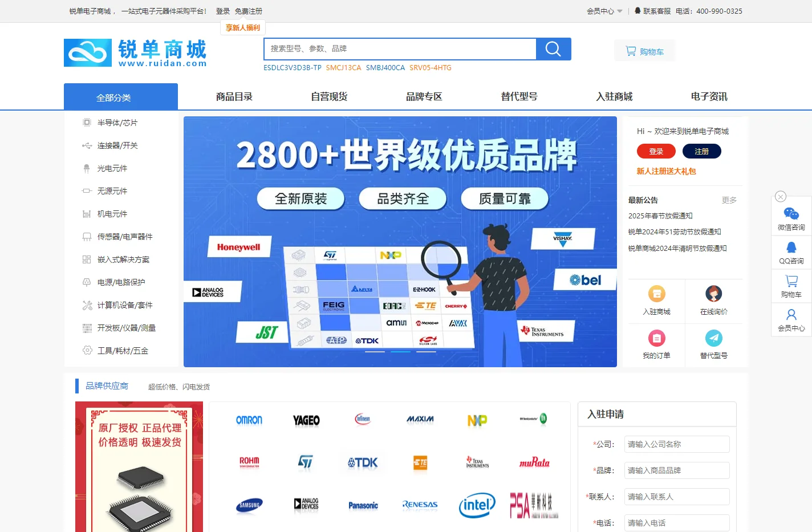
Task: Open the 光电元件 category
Action: point(112,168)
